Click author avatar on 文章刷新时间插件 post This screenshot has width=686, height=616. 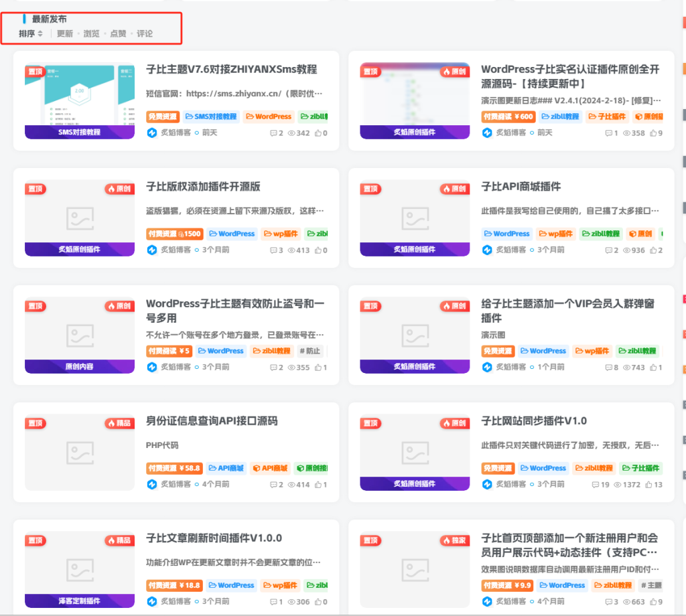coord(152,601)
